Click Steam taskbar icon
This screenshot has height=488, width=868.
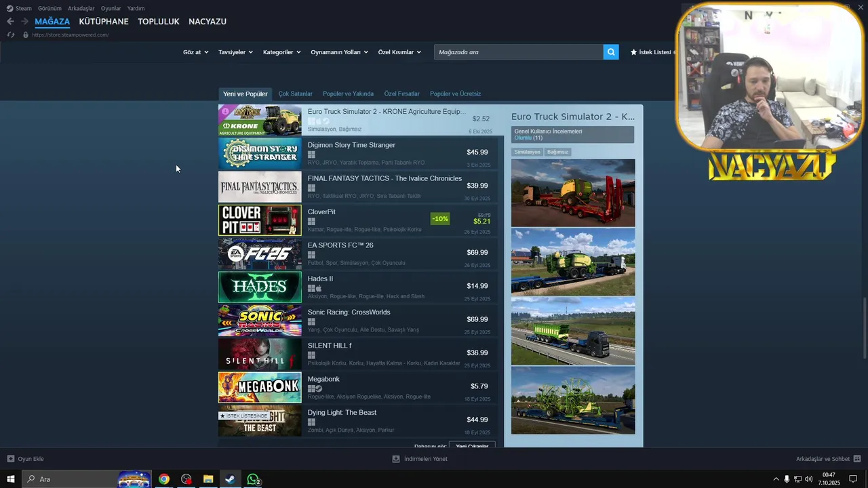(x=231, y=479)
